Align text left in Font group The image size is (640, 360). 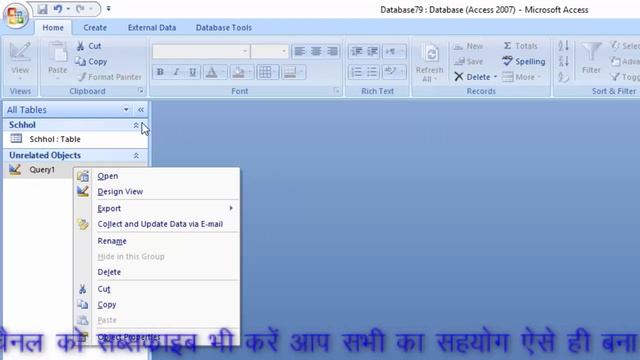(x=300, y=51)
